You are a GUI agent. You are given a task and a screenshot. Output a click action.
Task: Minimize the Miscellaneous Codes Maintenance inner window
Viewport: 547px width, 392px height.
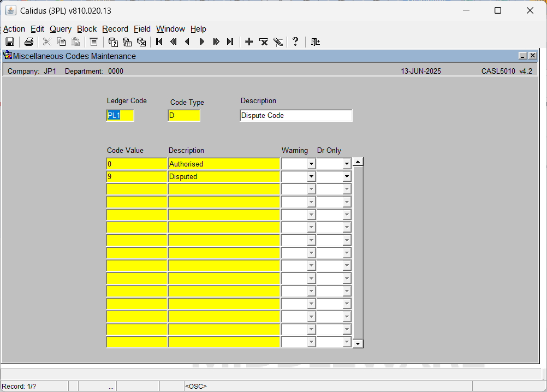pyautogui.click(x=522, y=56)
